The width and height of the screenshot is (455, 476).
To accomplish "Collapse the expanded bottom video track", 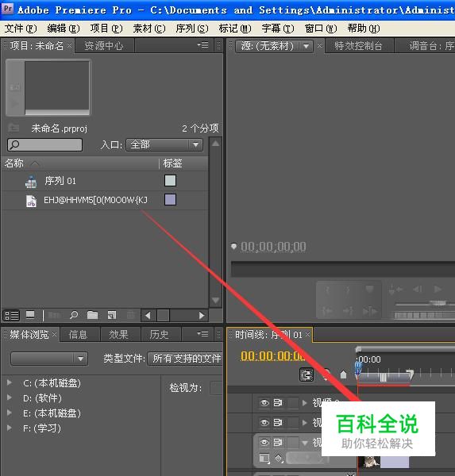I will tap(305, 443).
